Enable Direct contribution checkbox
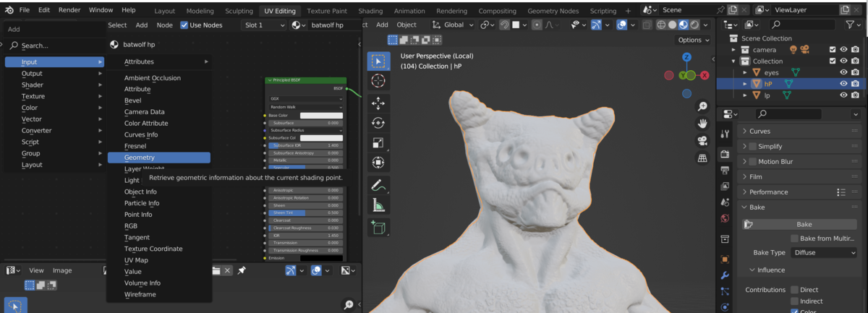The height and width of the screenshot is (313, 868). 794,289
